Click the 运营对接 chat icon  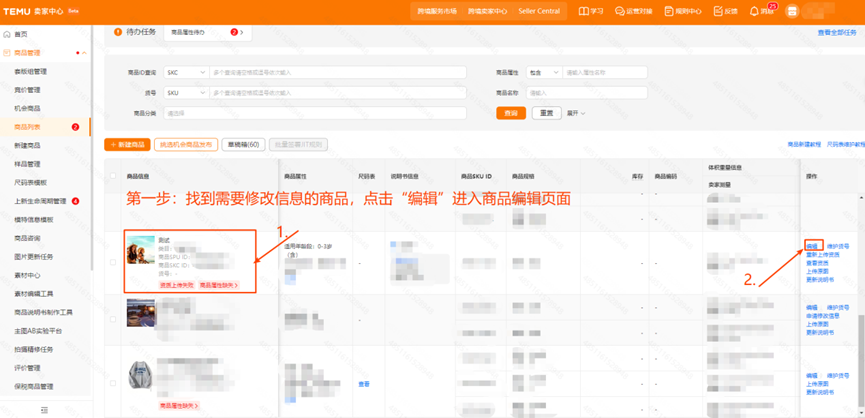620,11
